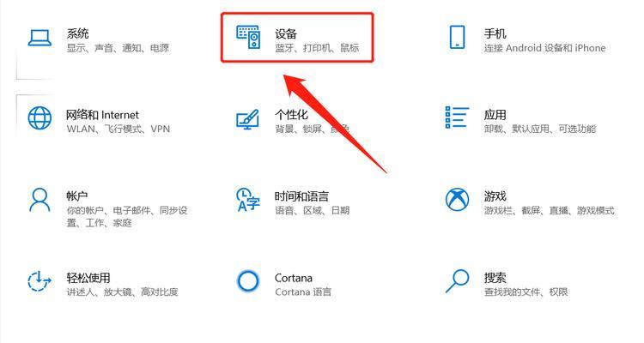
Task: Open the 个性化 settings title
Action: (x=291, y=114)
